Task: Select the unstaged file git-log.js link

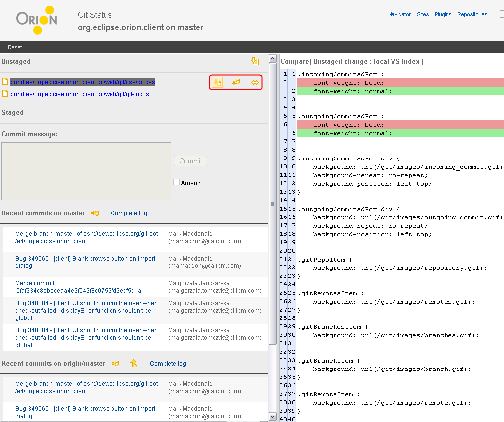Action: coord(80,94)
